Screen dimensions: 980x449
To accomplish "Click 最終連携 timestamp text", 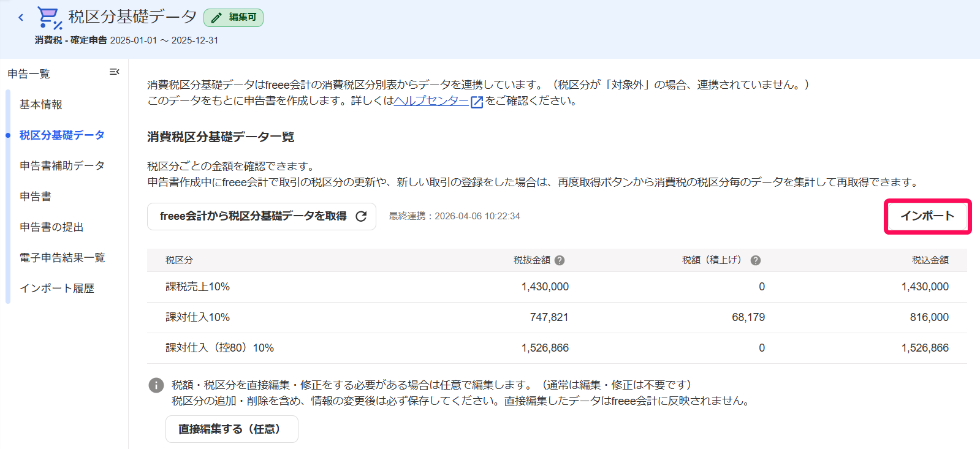I will click(454, 216).
